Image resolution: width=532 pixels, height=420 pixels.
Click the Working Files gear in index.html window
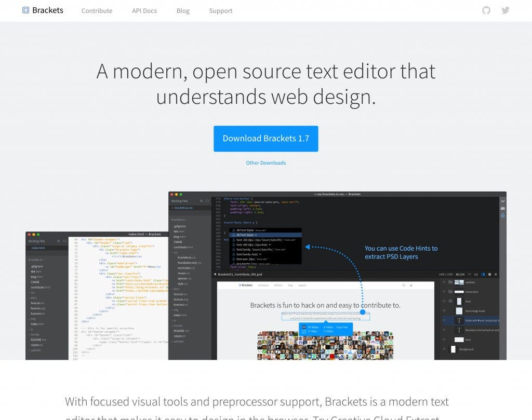click(58, 241)
